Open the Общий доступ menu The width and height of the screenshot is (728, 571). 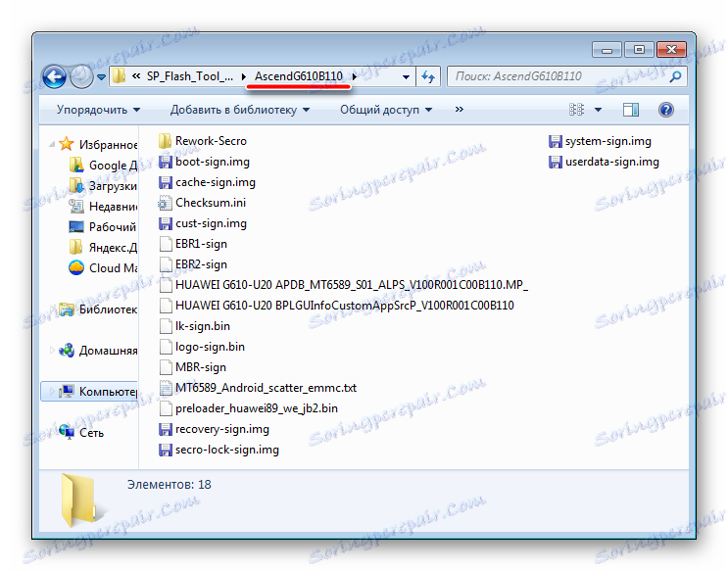point(386,110)
